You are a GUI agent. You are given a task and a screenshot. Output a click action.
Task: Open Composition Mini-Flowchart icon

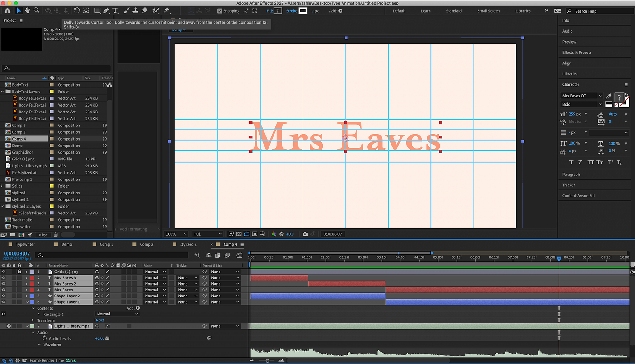coord(197,255)
